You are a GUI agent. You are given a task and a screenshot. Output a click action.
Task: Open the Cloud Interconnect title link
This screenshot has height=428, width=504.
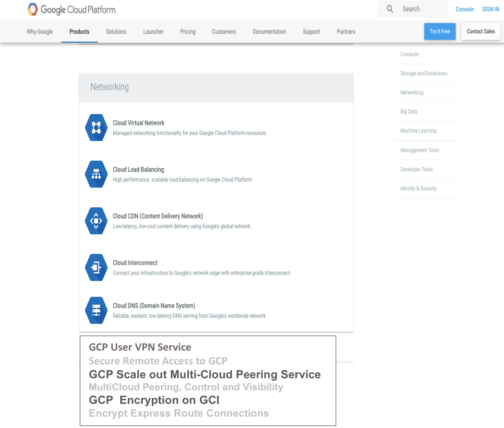click(135, 263)
